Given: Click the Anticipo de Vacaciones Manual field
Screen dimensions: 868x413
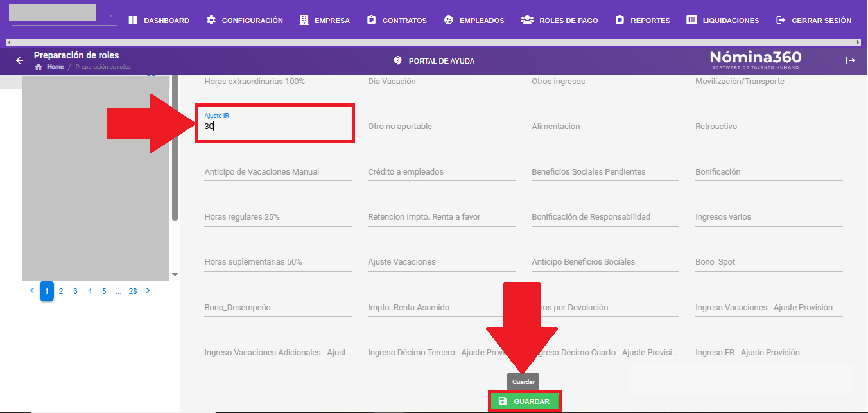Looking at the screenshot, I should (x=278, y=172).
